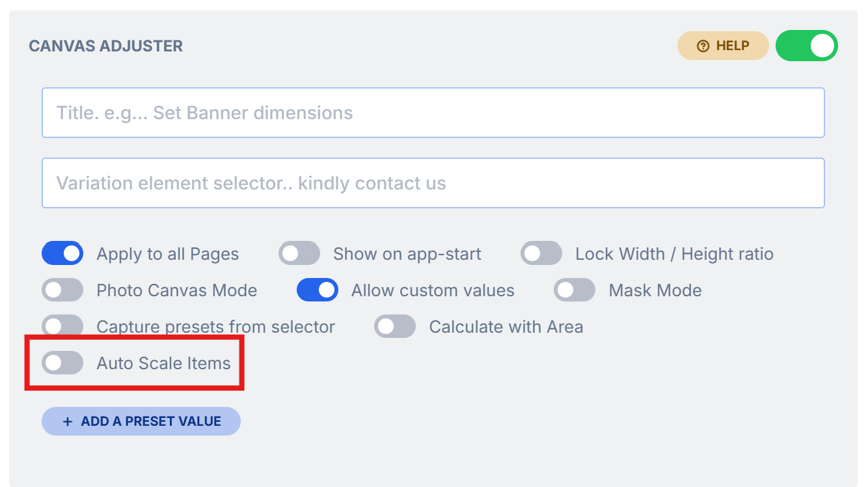Click the "Mask Mode" label text
The image size is (868, 487).
pos(655,290)
